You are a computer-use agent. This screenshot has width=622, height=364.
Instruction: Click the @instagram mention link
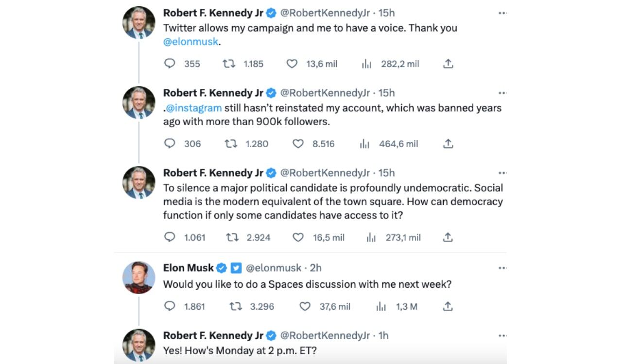[194, 108]
